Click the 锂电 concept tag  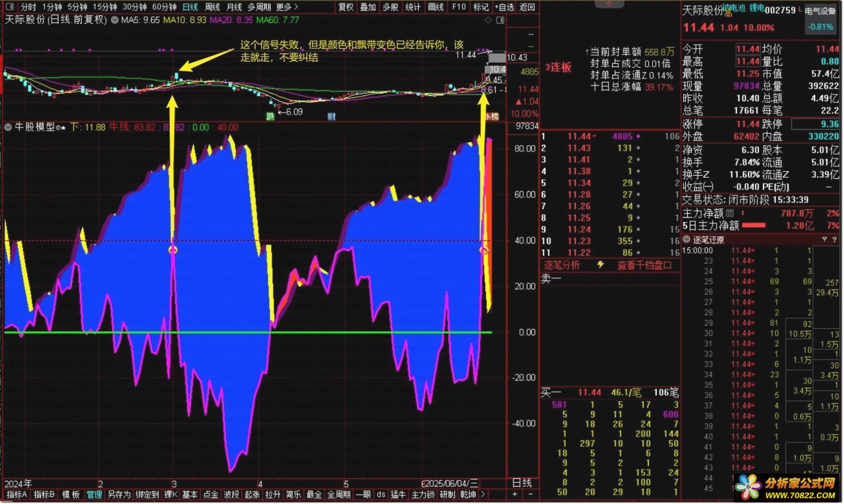coord(757,8)
